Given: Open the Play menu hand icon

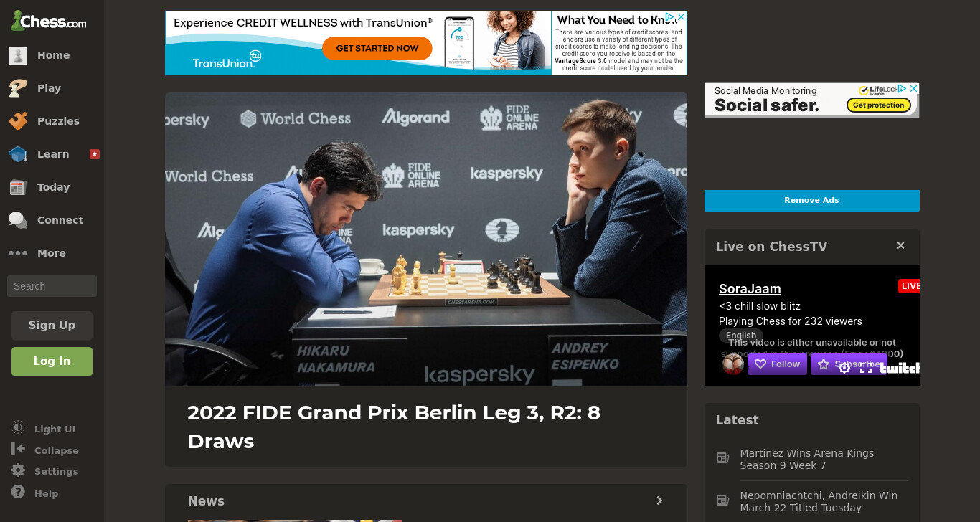Looking at the screenshot, I should (x=18, y=88).
